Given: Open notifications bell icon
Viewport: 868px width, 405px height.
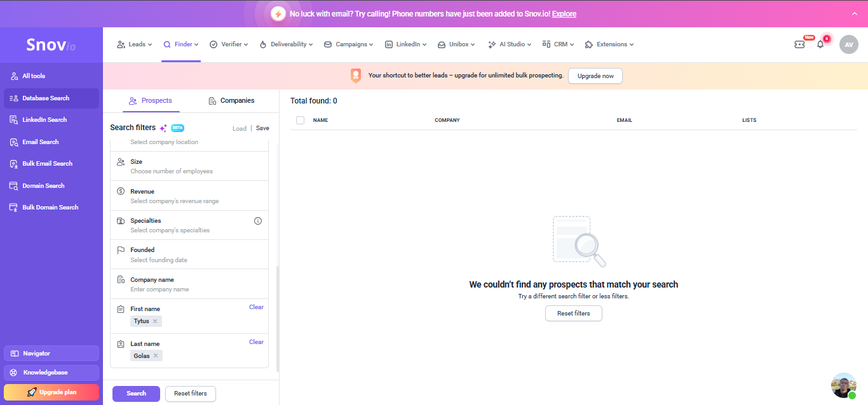Looking at the screenshot, I should click(x=820, y=44).
